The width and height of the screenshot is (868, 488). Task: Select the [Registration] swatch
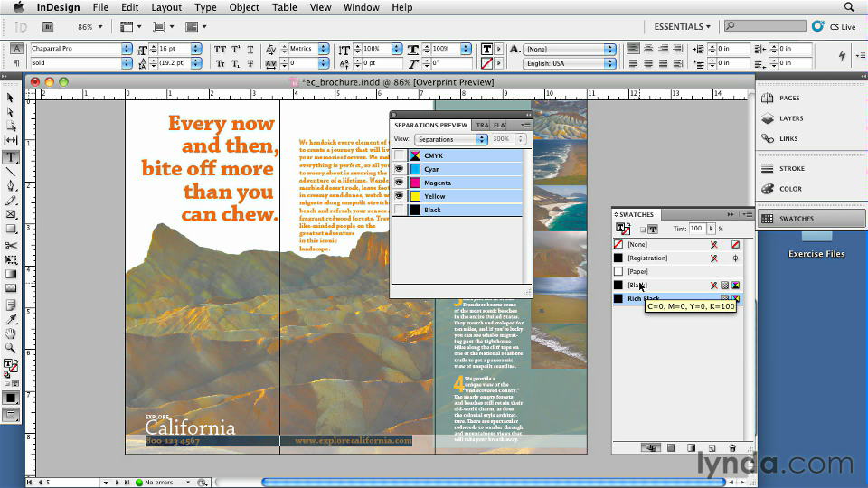[677, 258]
